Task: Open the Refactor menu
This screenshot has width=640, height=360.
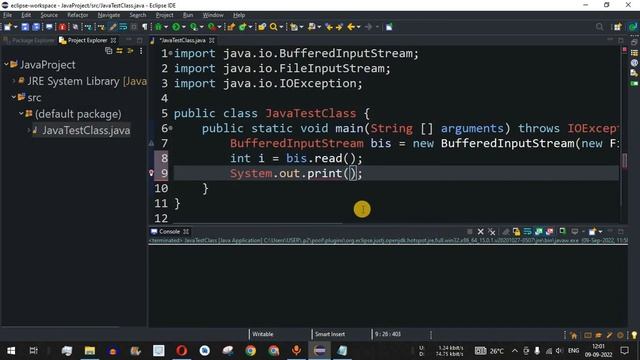Action: 78,15
